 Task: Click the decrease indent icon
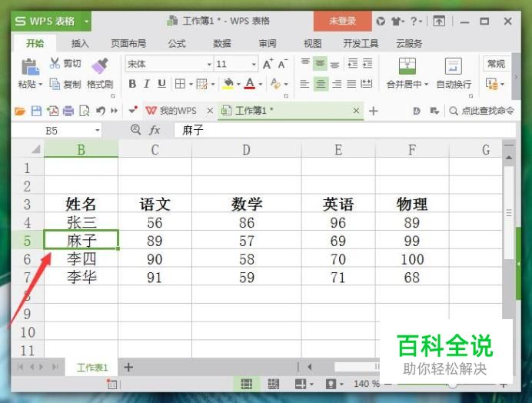click(x=353, y=63)
